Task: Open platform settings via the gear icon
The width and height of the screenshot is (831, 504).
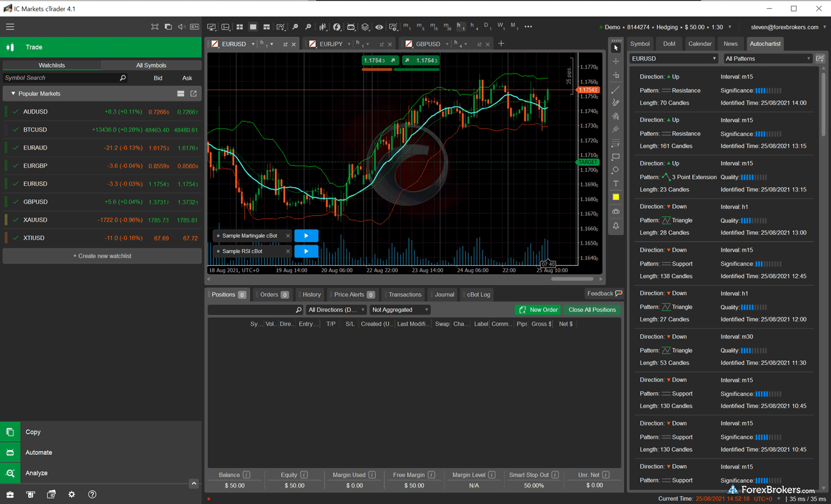Action: pos(72,494)
